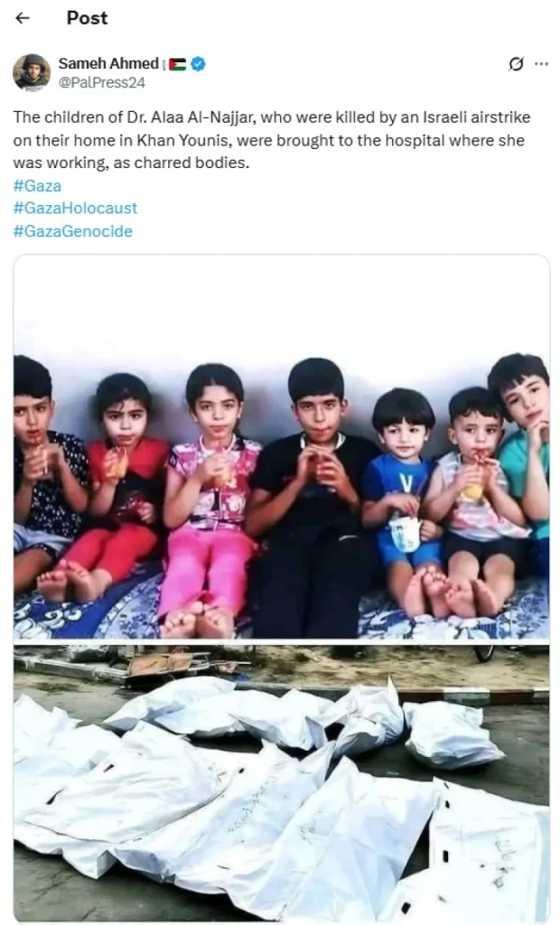Viewport: 560px width, 925px height.
Task: Click the Post header title
Action: point(87,18)
